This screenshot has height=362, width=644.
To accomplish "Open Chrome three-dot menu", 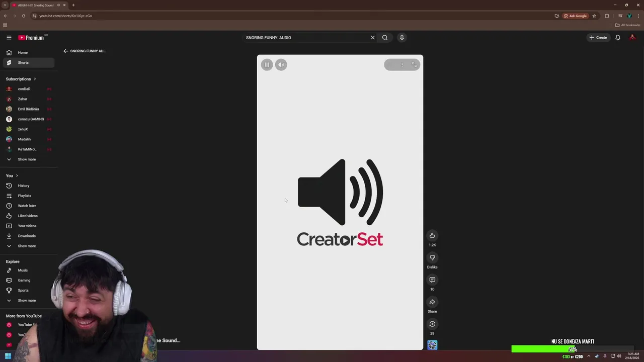I will point(638,16).
